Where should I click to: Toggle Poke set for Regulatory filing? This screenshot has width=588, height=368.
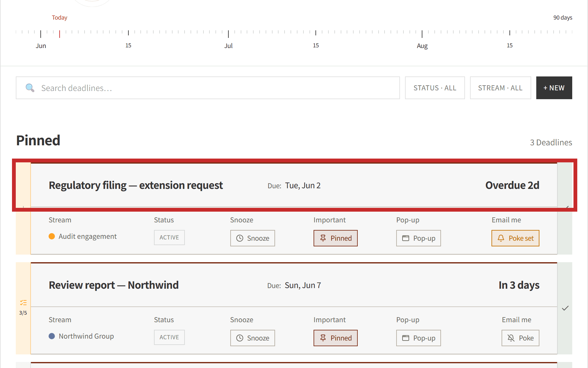[515, 238]
